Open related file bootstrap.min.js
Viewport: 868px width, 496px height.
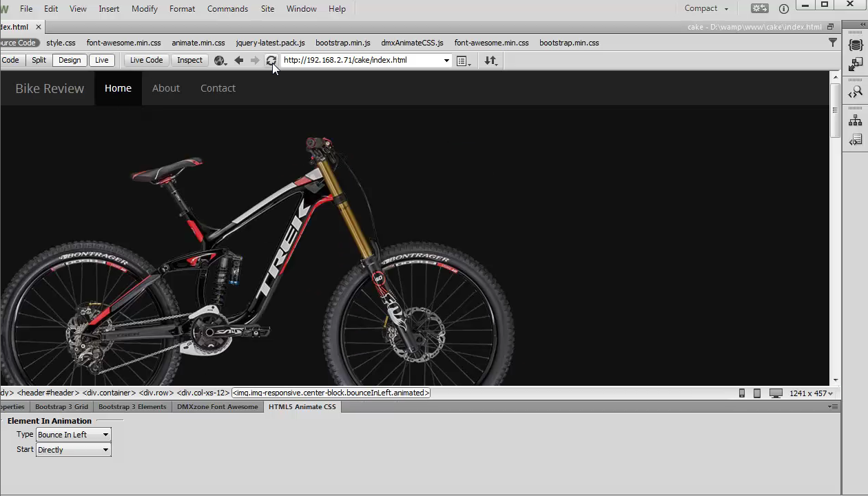click(x=343, y=43)
